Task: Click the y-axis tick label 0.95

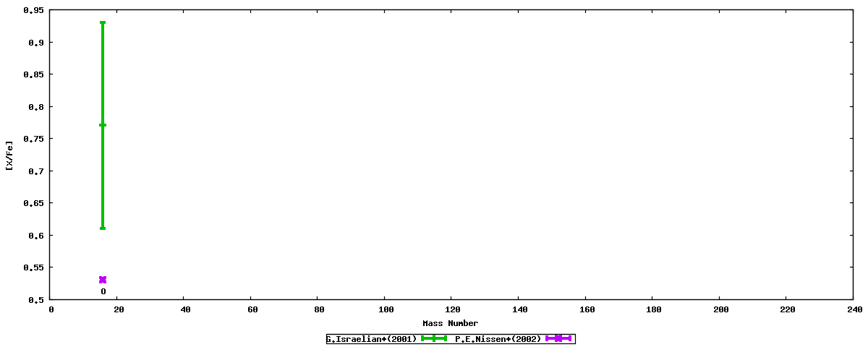Action: (33, 10)
